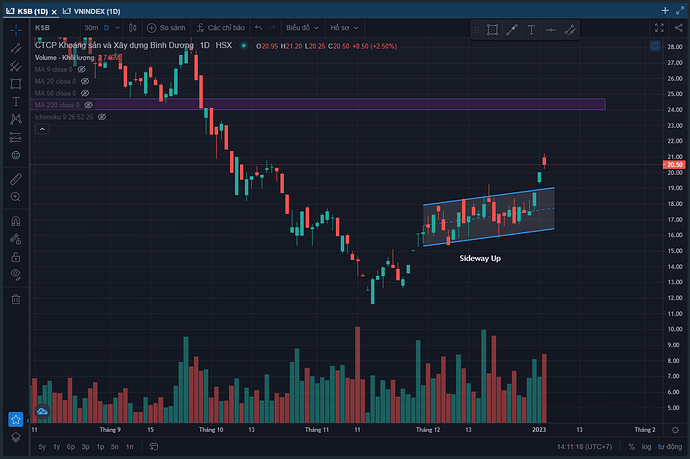Enable magnet mode in sidebar
Viewport: 690px width, 459px height.
click(16, 221)
